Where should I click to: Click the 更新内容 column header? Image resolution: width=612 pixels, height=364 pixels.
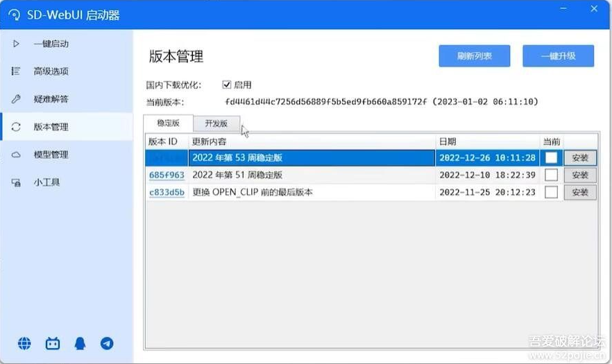(312, 141)
